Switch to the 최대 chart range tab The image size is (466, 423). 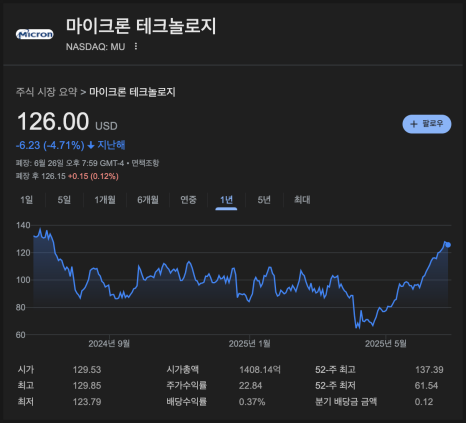point(302,200)
